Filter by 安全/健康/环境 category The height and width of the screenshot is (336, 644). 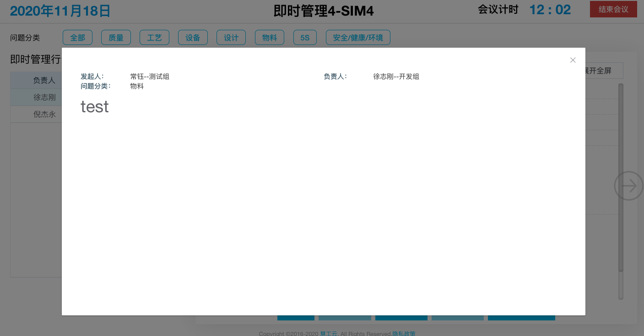click(358, 38)
